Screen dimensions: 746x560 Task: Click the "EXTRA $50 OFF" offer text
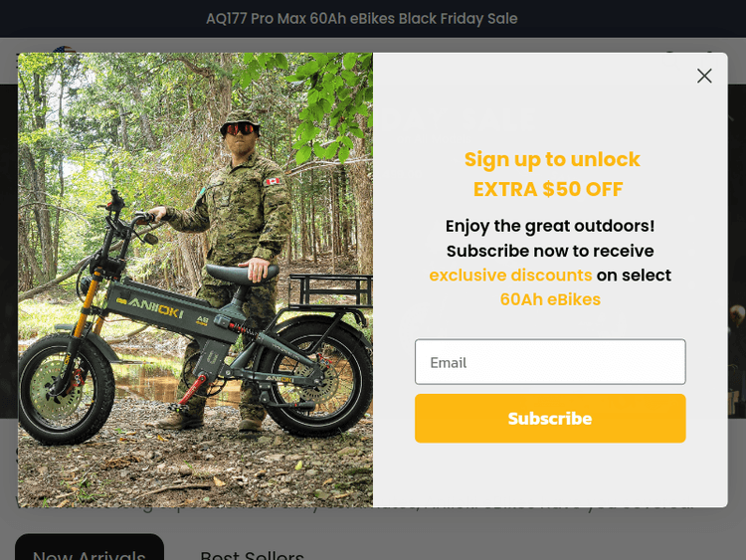coord(548,189)
